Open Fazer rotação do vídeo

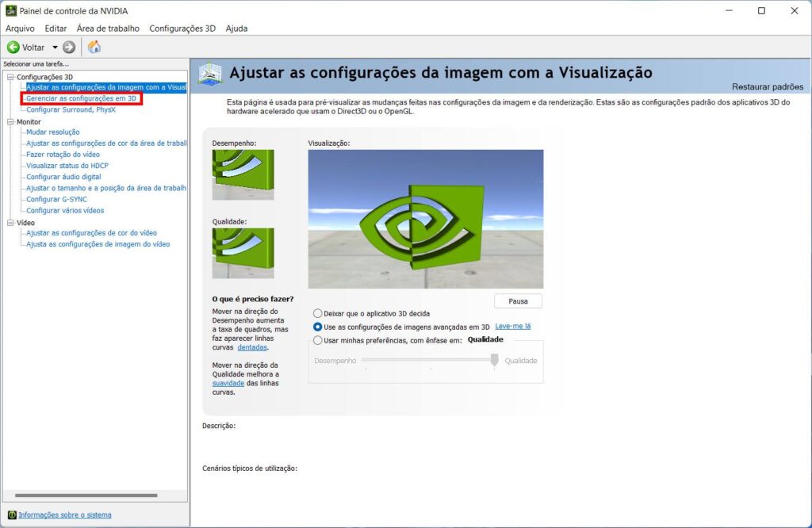(x=63, y=155)
